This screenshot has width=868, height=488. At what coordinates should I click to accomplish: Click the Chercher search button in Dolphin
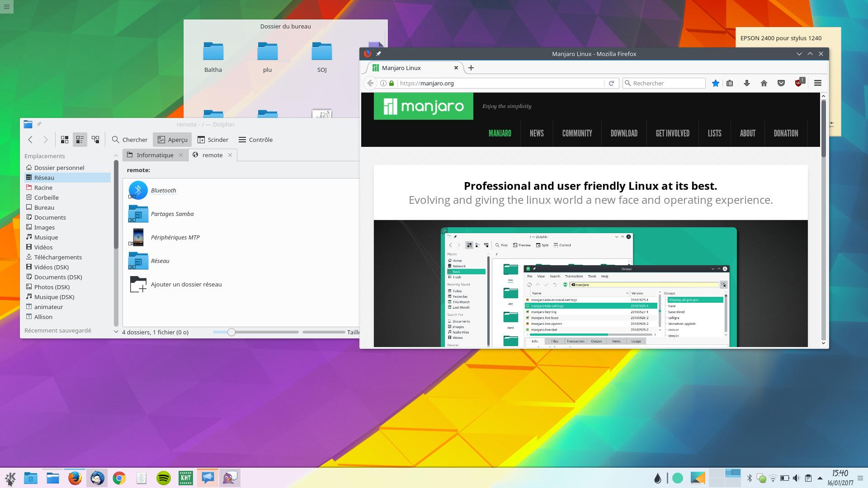(x=130, y=140)
